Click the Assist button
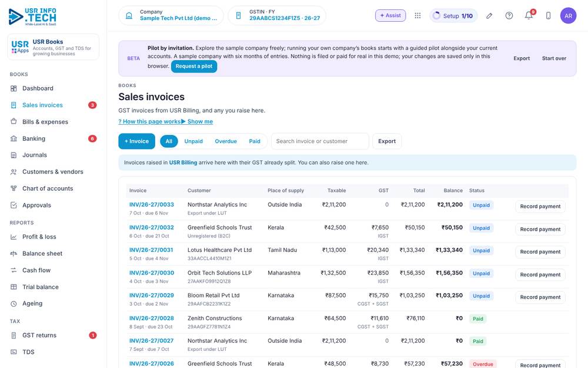This screenshot has height=368, width=588. pos(390,15)
